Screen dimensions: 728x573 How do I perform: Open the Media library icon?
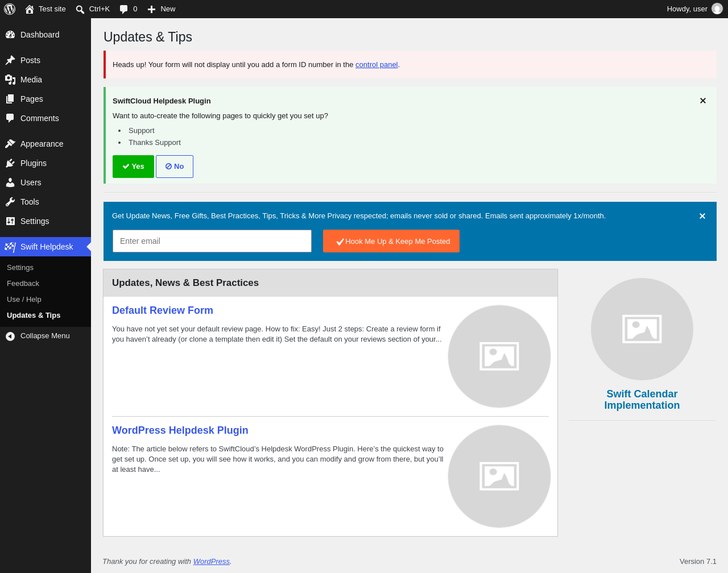pos(10,80)
